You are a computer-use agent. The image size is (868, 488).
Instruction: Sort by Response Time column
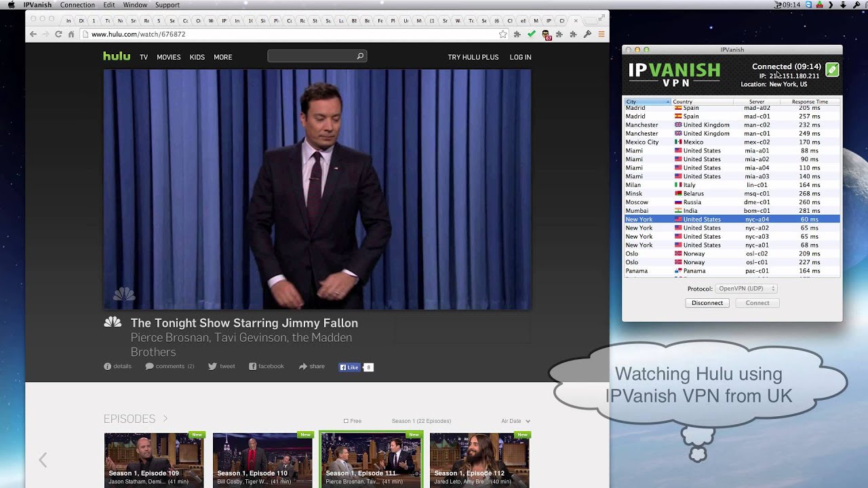coord(810,102)
